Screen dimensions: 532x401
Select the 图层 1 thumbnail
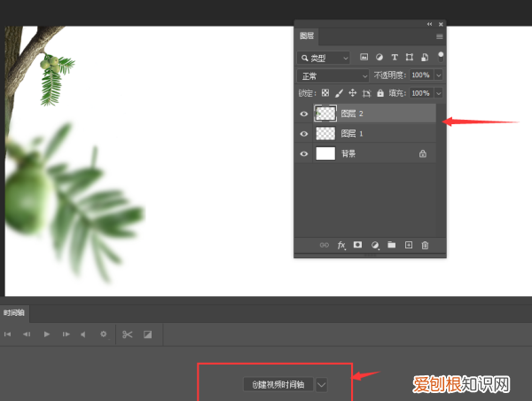coord(325,133)
